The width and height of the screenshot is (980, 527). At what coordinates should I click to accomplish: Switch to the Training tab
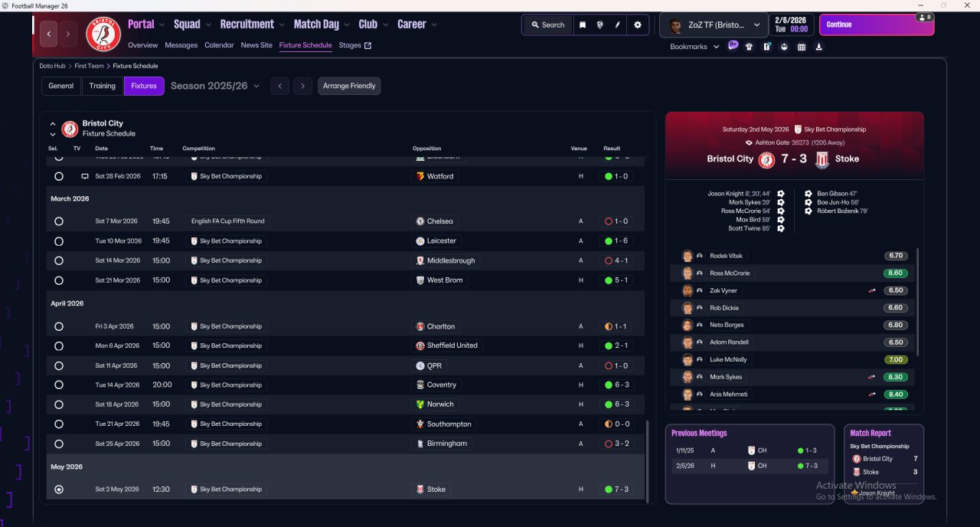point(103,86)
